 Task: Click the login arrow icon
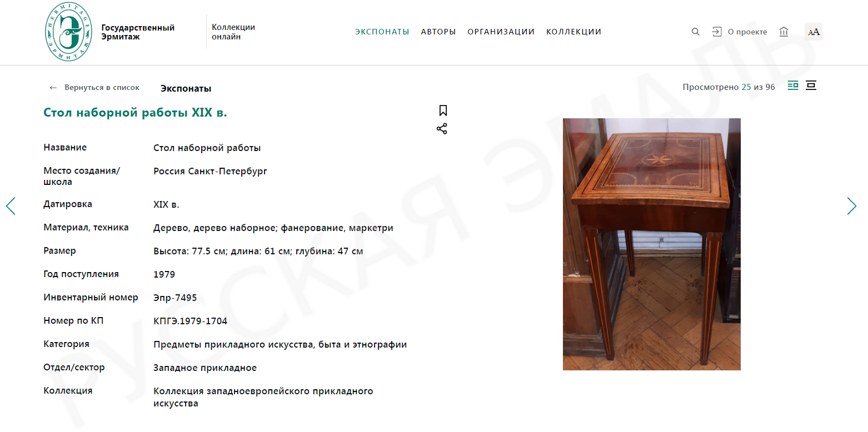pos(717,32)
